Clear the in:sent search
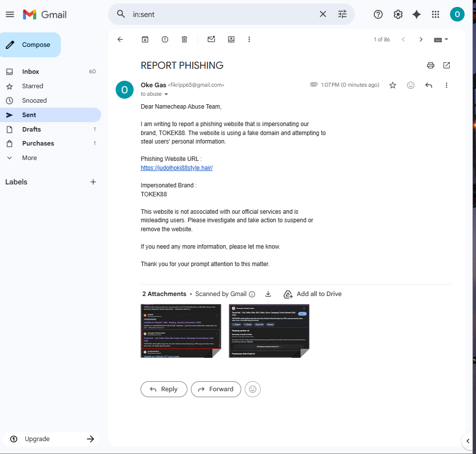The width and height of the screenshot is (476, 454). pyautogui.click(x=322, y=14)
